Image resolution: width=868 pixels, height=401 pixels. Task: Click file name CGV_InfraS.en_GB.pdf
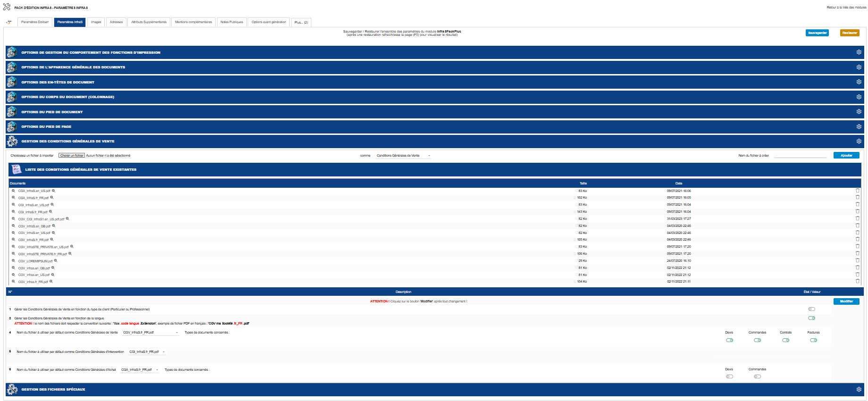(34, 226)
